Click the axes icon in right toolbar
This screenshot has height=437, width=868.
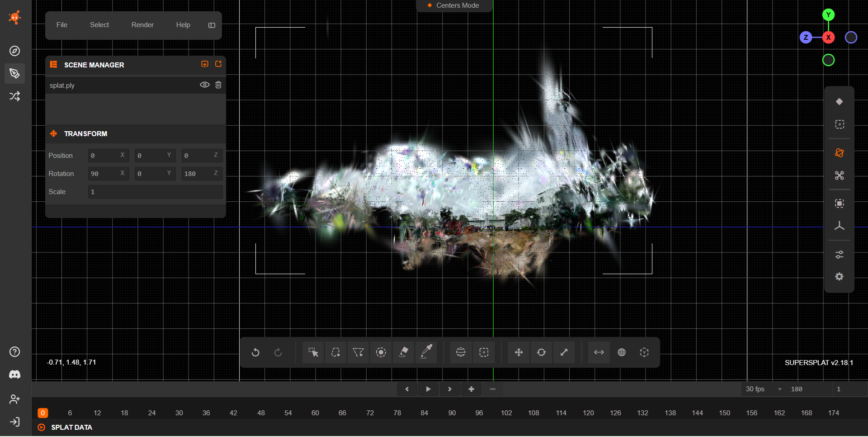click(839, 226)
